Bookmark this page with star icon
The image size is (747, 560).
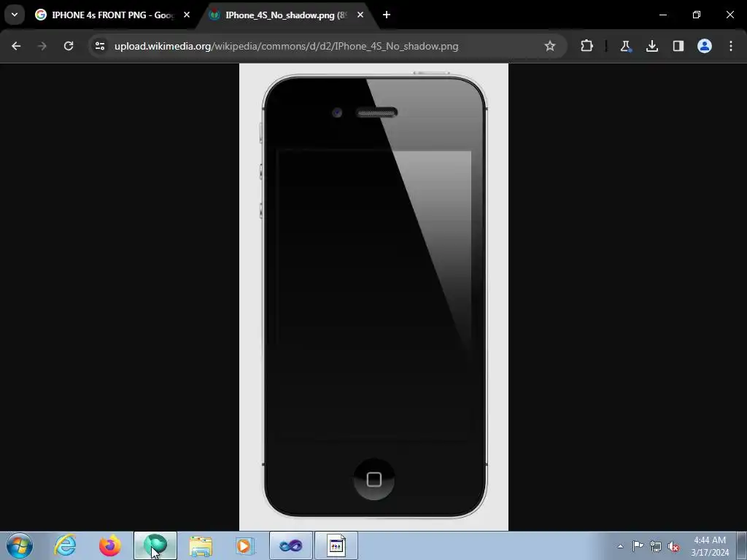coord(550,46)
